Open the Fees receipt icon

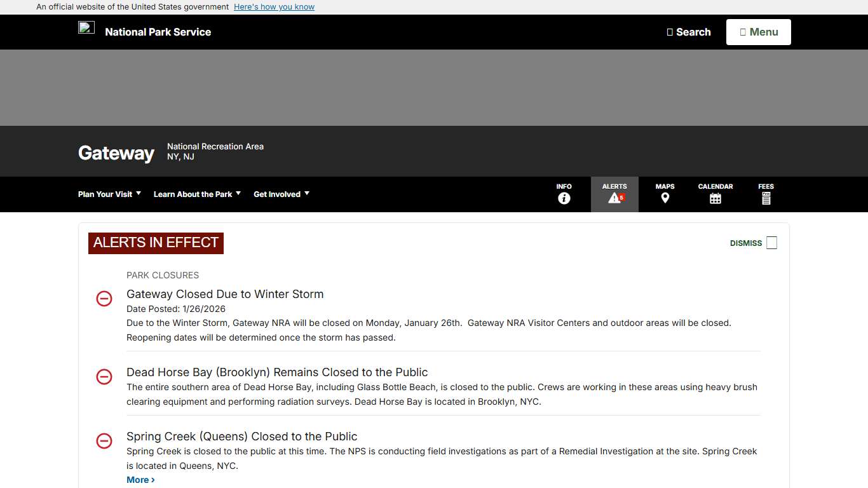pyautogui.click(x=766, y=198)
